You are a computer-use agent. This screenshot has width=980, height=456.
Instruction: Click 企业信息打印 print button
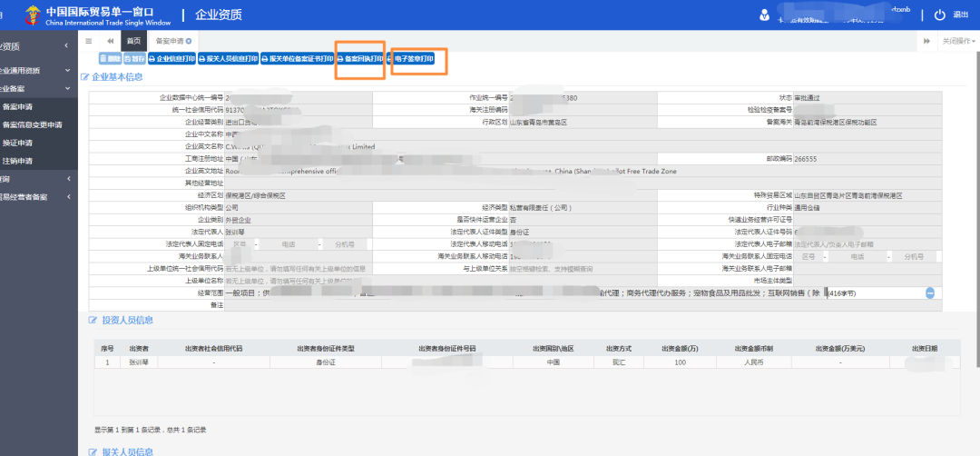click(171, 59)
